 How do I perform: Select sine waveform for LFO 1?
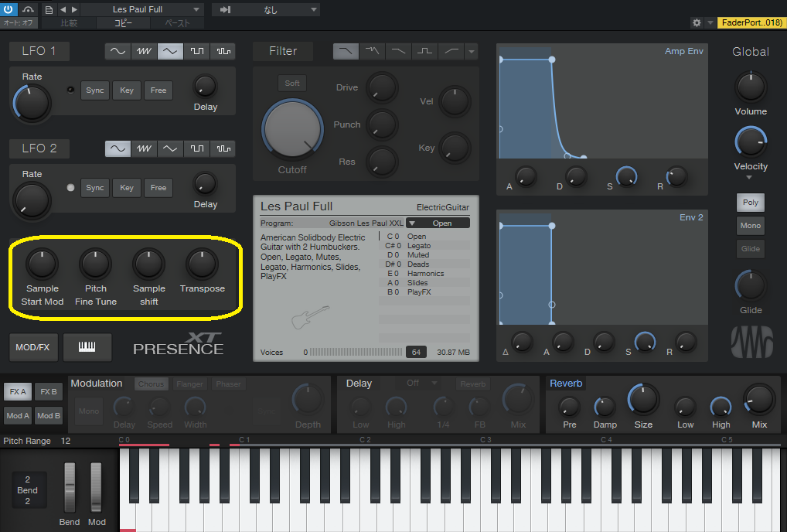click(118, 51)
